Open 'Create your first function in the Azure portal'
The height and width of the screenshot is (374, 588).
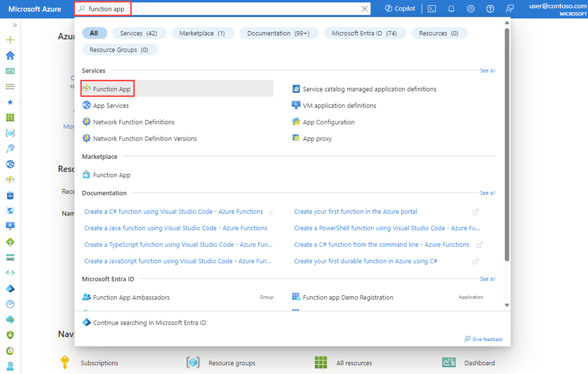coord(355,212)
